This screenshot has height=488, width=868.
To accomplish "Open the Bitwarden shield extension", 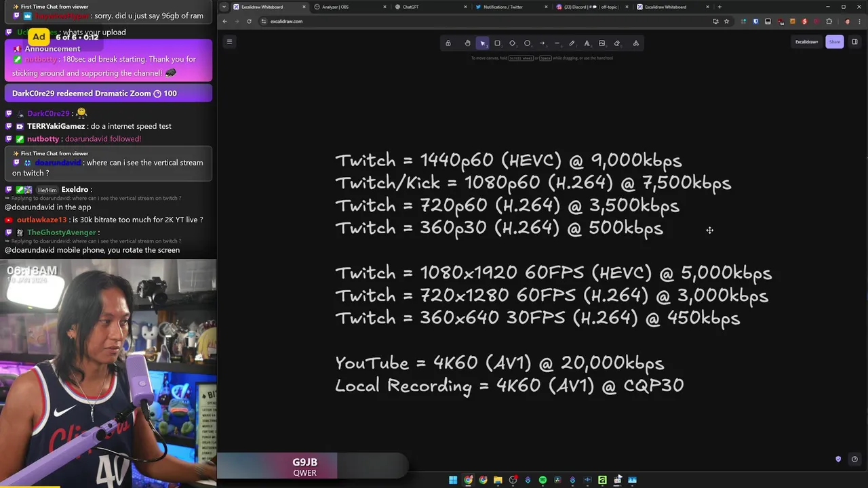I will 755,21.
